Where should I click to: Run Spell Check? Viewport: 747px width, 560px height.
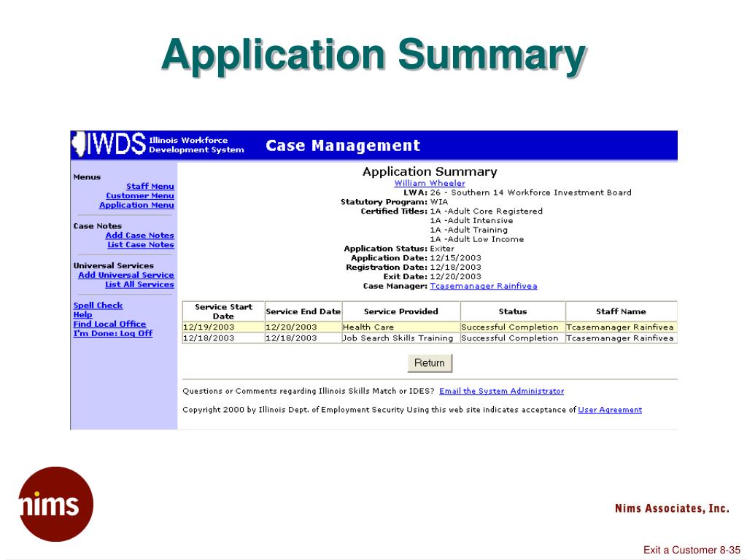click(98, 306)
